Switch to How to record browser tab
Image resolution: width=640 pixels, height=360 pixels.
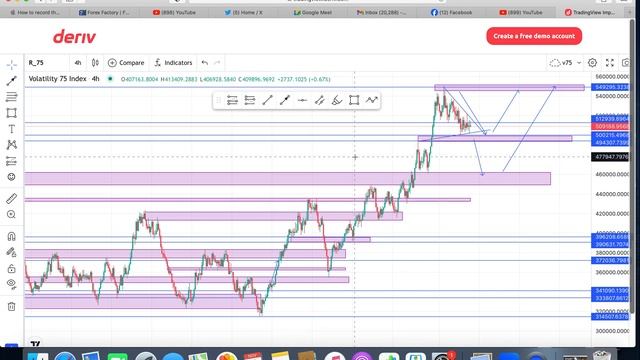click(x=36, y=13)
